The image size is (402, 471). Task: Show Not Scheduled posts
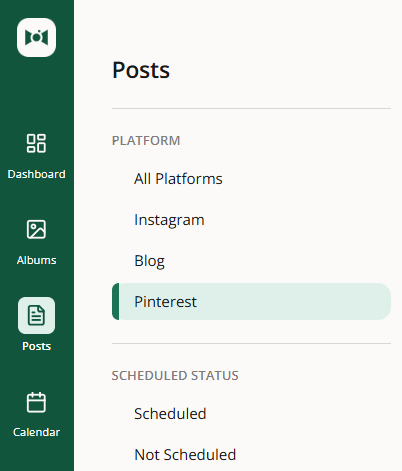(x=251, y=455)
